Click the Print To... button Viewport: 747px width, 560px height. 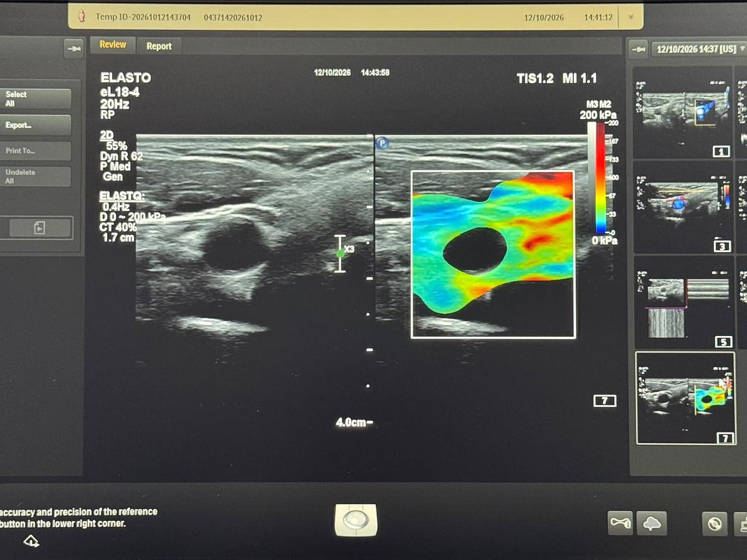36,151
